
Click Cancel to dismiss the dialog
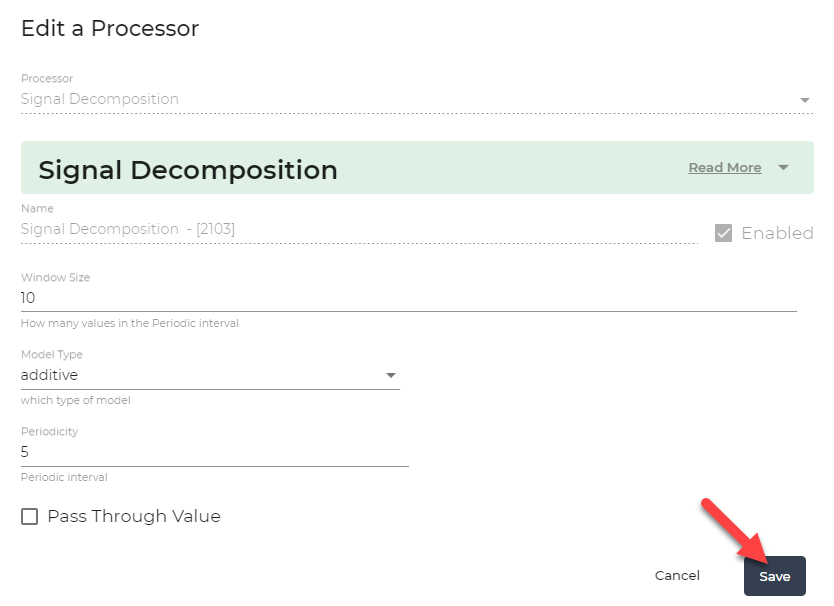point(677,575)
